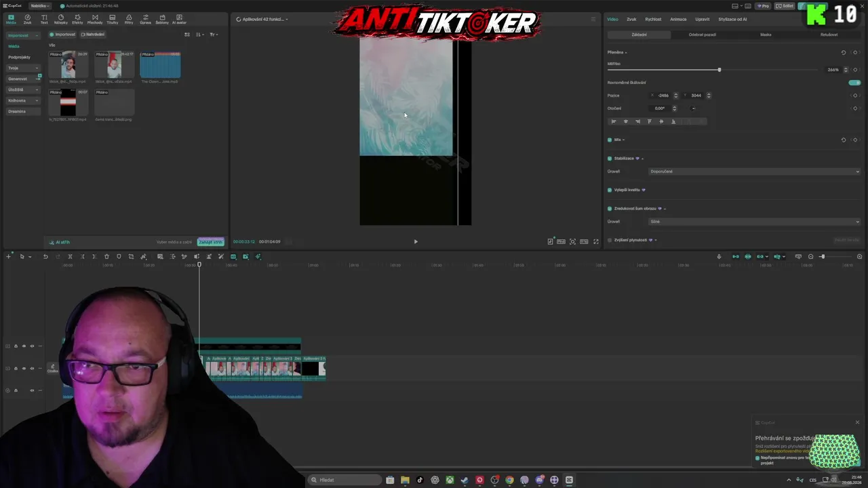868x488 pixels.
Task: Open the Zvuk (audio) media tab
Action: [27, 19]
